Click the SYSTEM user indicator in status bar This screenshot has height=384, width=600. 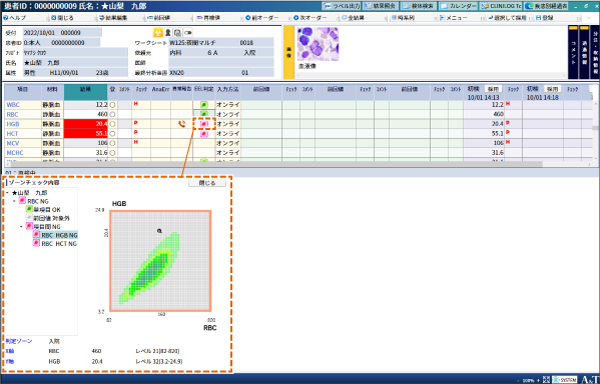(x=565, y=379)
